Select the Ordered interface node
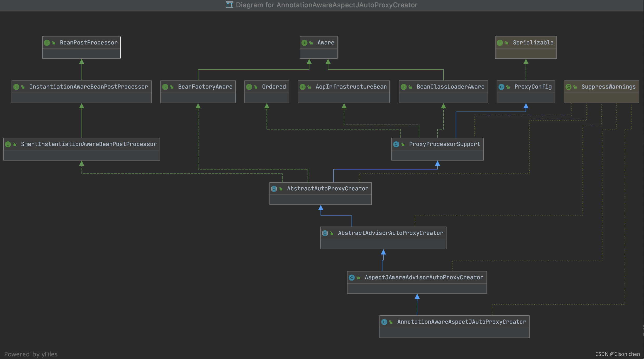 pyautogui.click(x=274, y=87)
